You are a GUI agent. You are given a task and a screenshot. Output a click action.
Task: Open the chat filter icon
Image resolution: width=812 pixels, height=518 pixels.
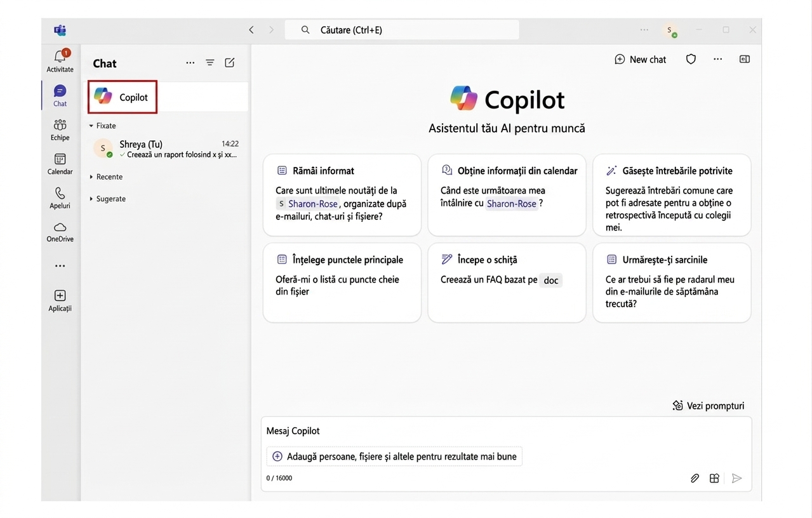pos(210,63)
